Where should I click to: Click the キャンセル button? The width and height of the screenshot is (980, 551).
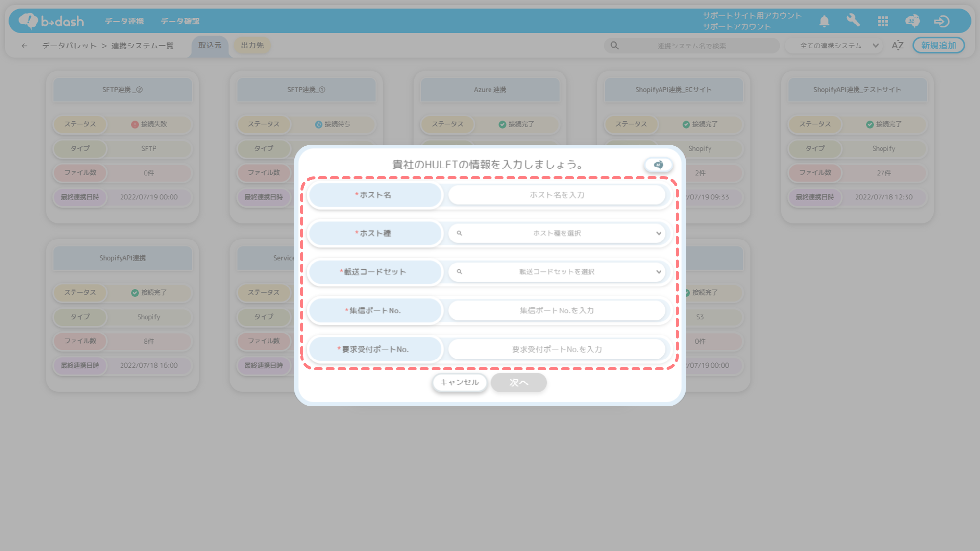pyautogui.click(x=459, y=383)
